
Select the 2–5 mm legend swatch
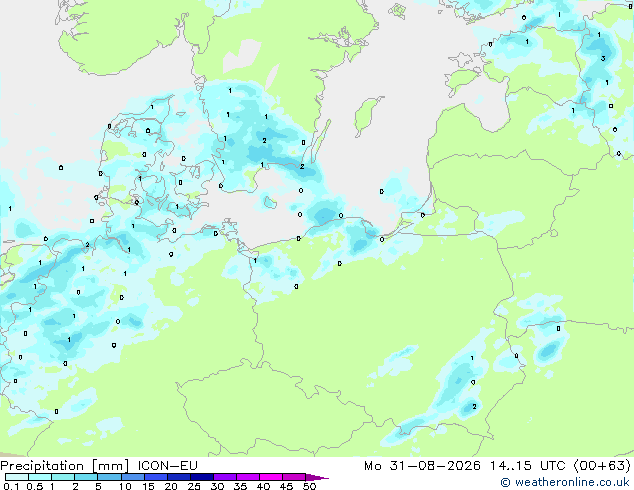coord(86,477)
